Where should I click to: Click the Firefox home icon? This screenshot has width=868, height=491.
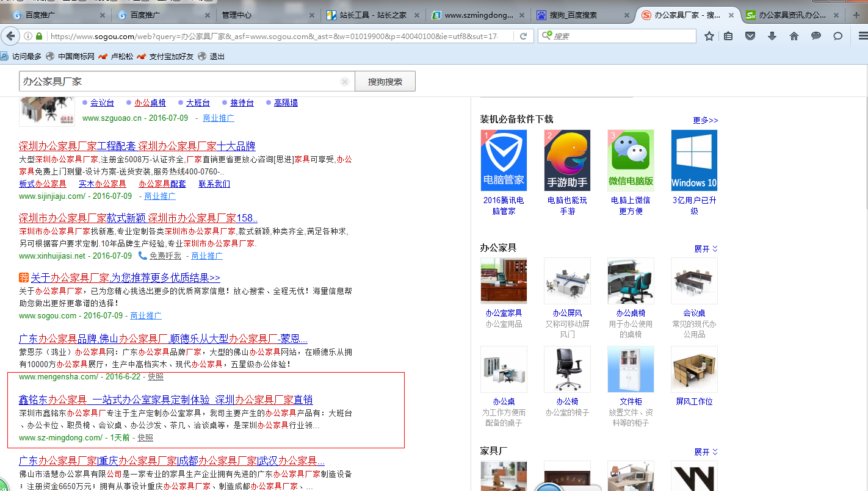(x=793, y=36)
